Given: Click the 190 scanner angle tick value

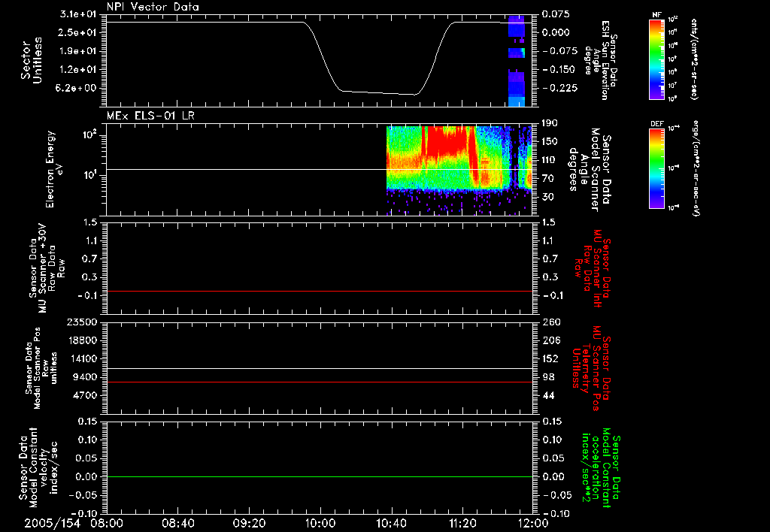Looking at the screenshot, I should coord(550,122).
